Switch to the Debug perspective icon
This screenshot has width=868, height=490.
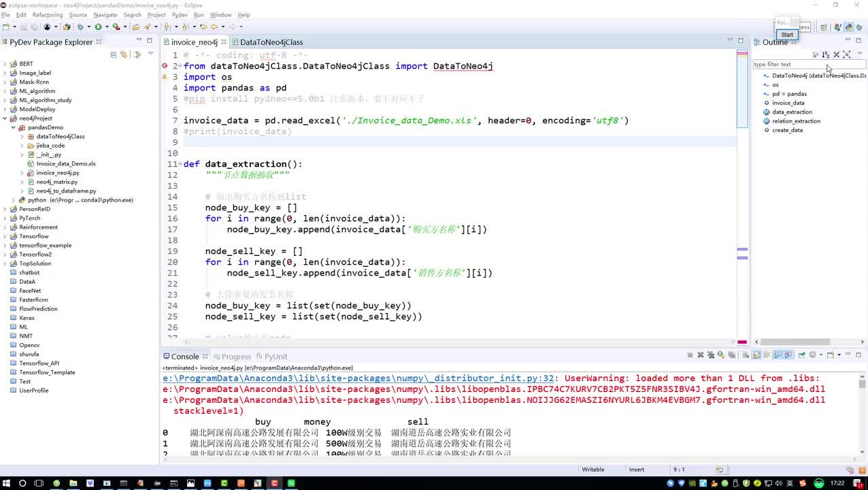click(x=860, y=27)
